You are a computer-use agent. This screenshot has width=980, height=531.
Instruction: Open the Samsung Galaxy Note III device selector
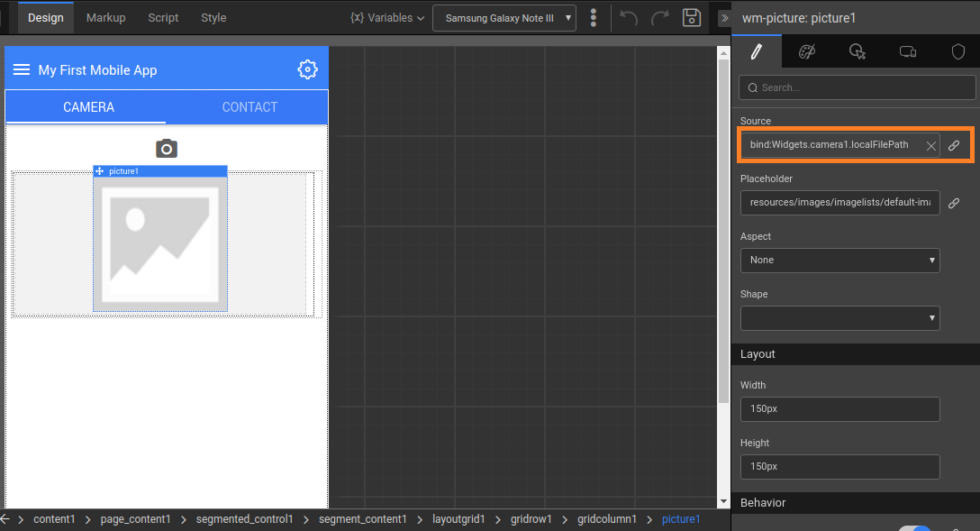(x=504, y=17)
